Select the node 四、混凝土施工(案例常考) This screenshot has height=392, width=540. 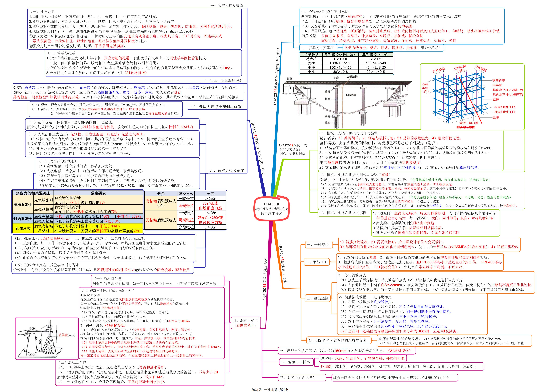[246, 323]
